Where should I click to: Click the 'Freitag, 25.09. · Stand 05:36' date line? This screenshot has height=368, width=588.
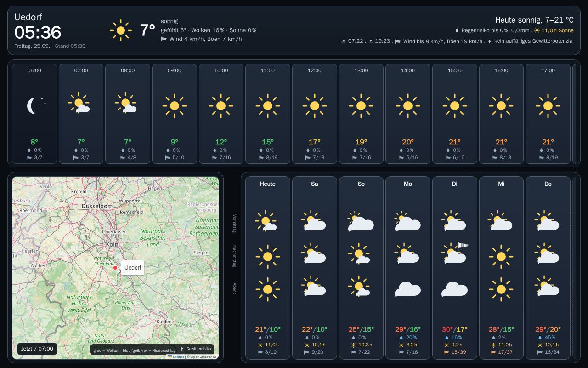pyautogui.click(x=50, y=46)
